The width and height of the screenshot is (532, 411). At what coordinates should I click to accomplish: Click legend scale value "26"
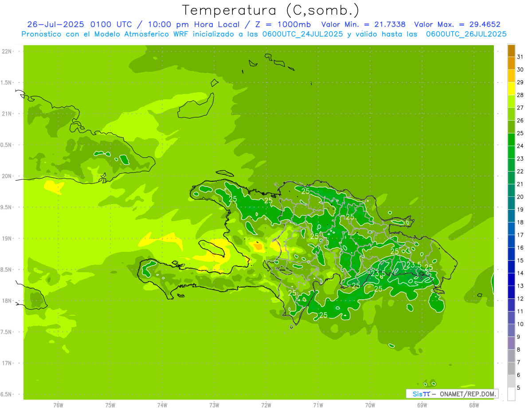(x=520, y=121)
